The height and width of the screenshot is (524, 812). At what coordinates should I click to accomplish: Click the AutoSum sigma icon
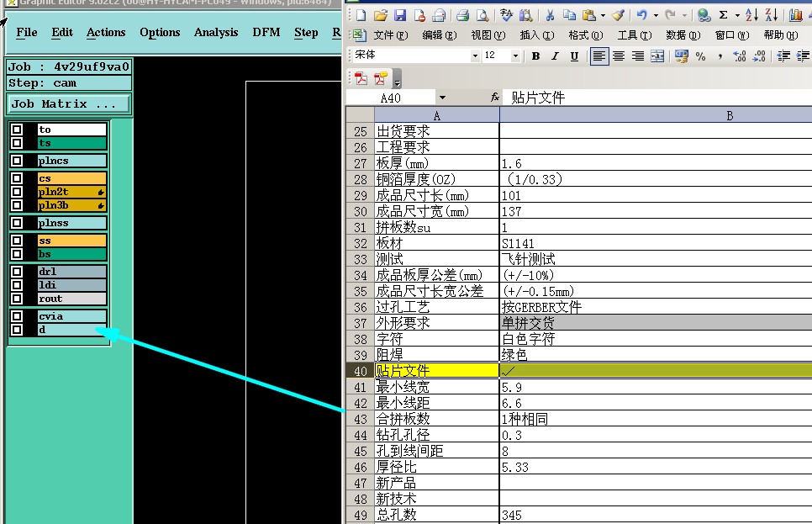[x=724, y=15]
